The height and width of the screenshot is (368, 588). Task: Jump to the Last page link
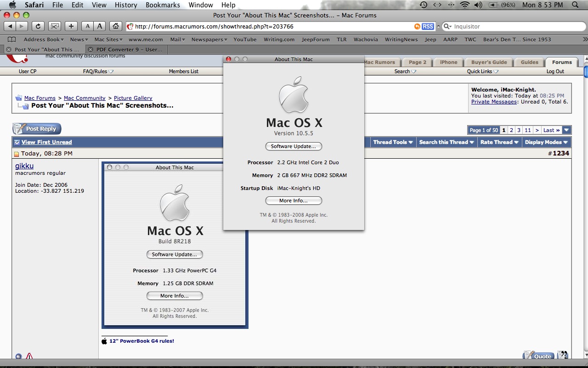click(x=552, y=130)
